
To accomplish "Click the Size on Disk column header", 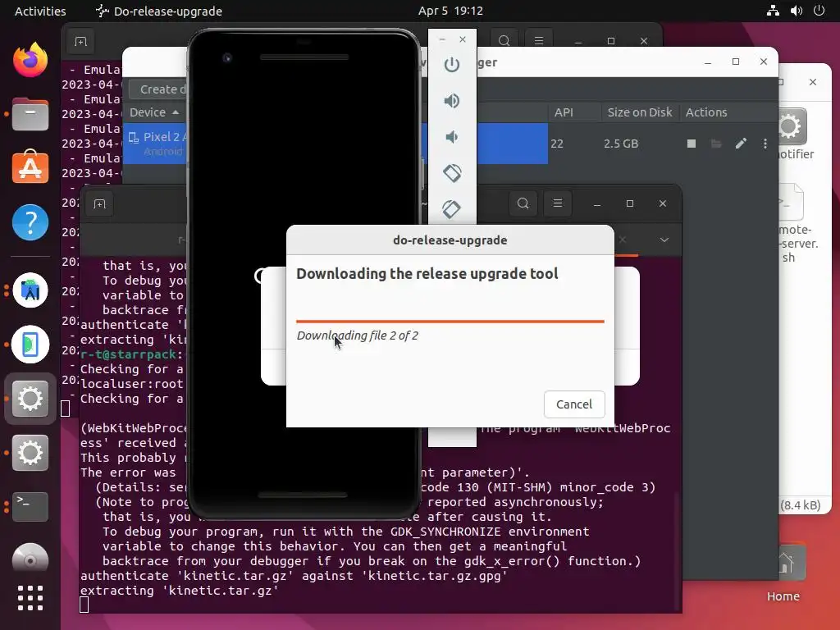I will tap(640, 112).
